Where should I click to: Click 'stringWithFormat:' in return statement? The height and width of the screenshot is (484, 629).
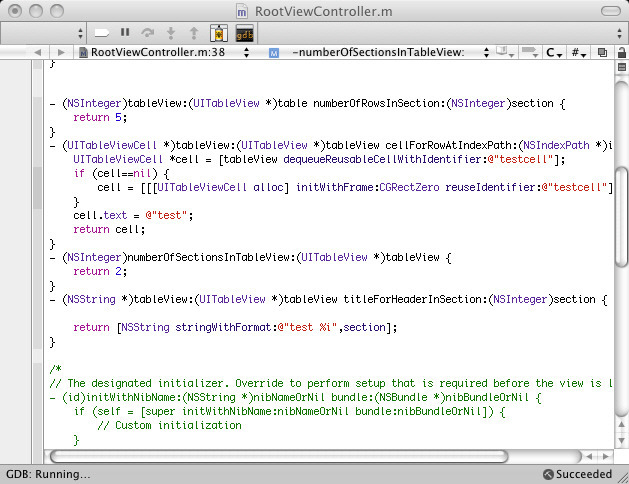pyautogui.click(x=226, y=328)
